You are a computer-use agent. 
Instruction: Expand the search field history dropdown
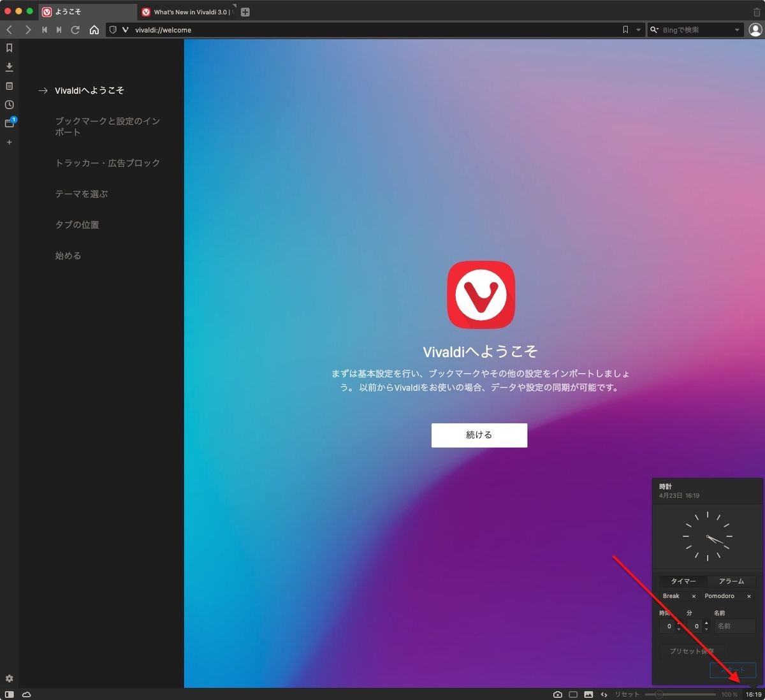coord(737,30)
